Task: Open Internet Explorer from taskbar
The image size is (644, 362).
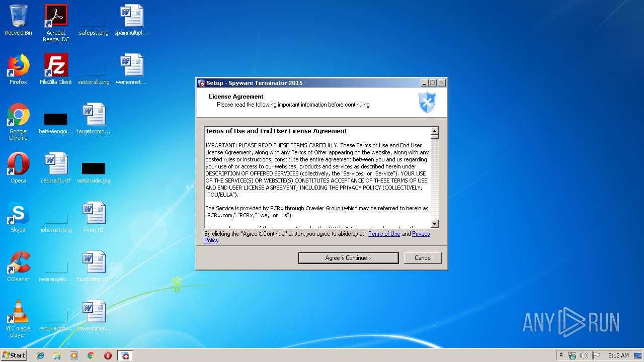Action: click(40, 355)
